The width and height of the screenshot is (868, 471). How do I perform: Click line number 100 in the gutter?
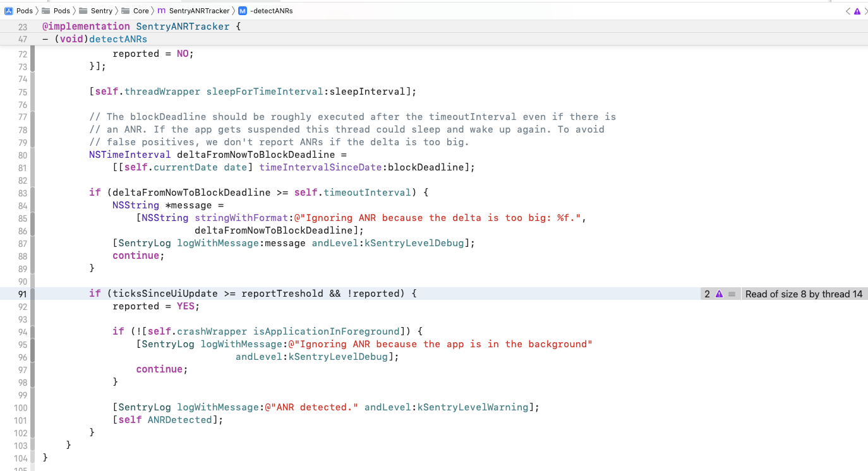[21, 408]
